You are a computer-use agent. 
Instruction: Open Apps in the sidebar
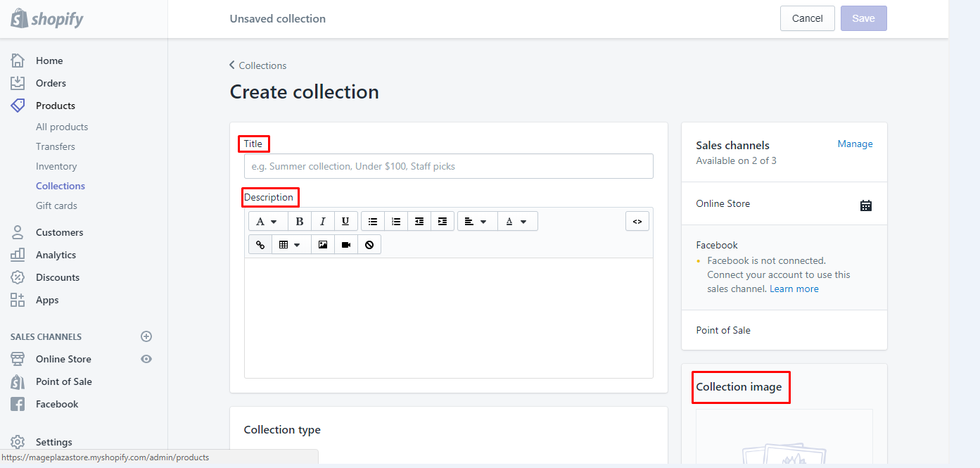click(x=47, y=300)
